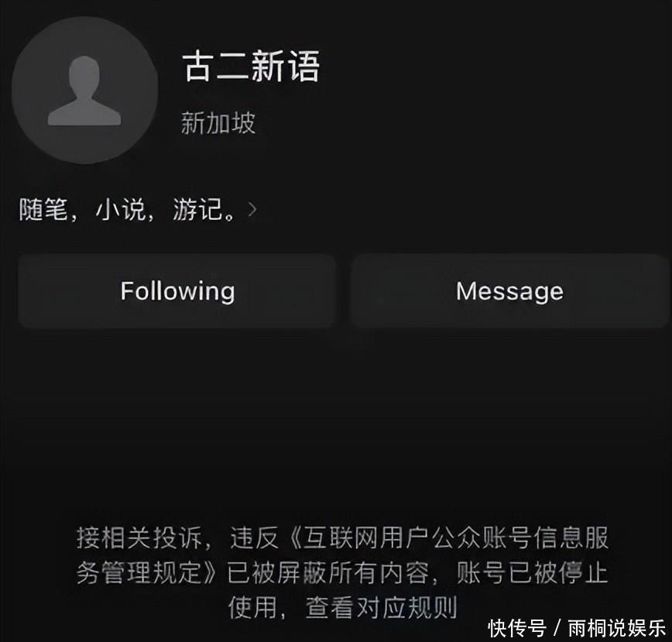Viewport: 672px width, 642px height.
Task: Click the 雨桐说娱乐 watermark text
Action: 617,628
